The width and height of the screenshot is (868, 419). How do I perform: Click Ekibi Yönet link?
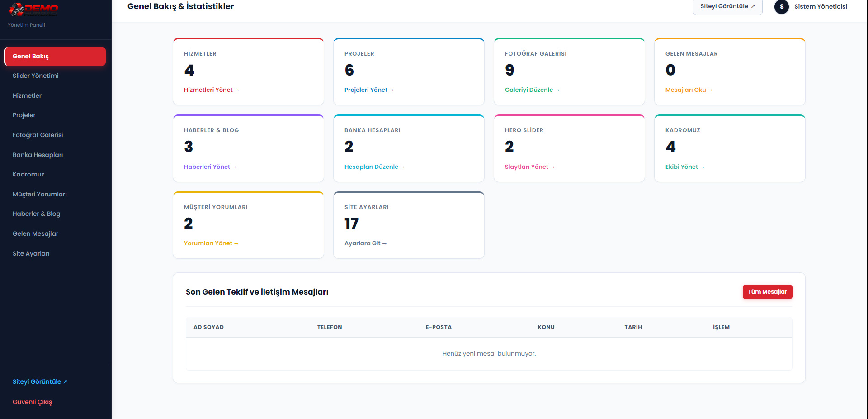[x=684, y=167]
